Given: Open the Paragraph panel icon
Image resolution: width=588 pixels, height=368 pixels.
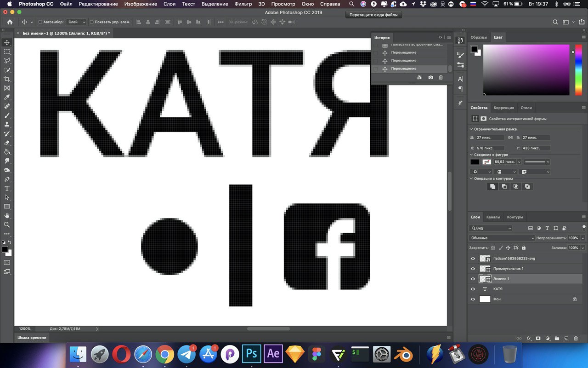Looking at the screenshot, I should (x=460, y=89).
